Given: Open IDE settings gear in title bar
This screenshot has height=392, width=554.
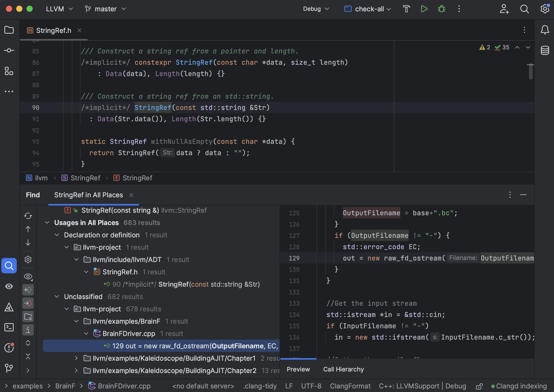Looking at the screenshot, I should pyautogui.click(x=545, y=9).
